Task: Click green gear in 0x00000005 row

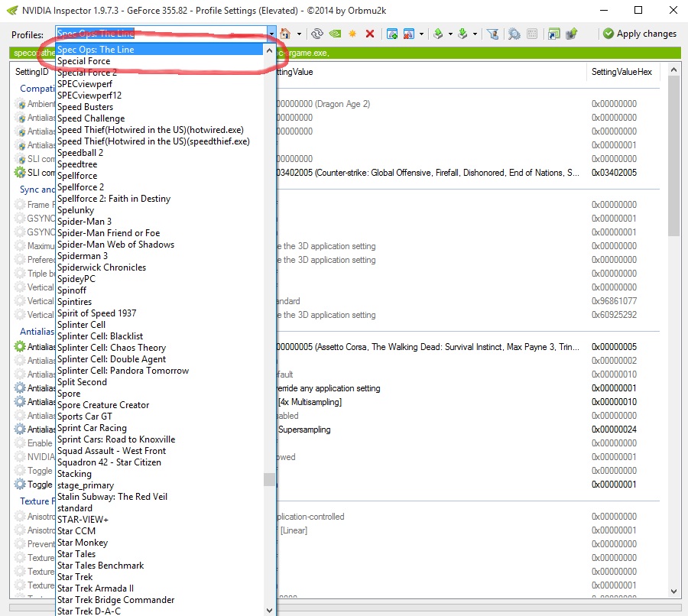Action: tap(20, 347)
